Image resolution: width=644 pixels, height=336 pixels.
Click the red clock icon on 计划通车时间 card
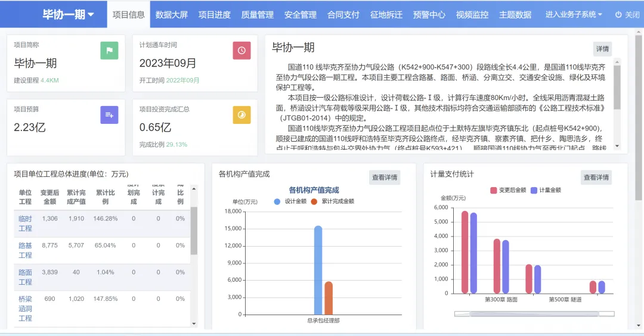pos(241,51)
